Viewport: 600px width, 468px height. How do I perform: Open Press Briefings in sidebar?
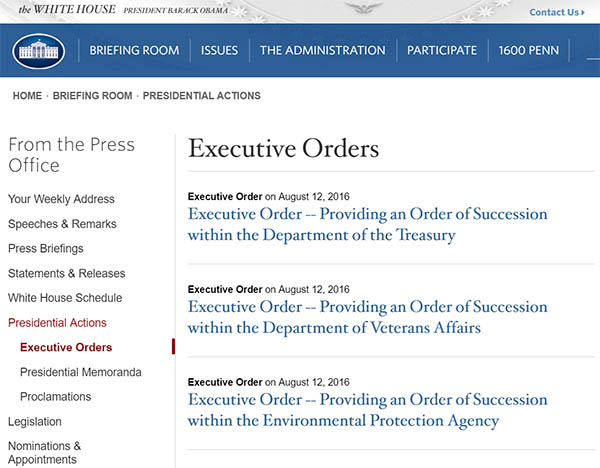pos(46,248)
